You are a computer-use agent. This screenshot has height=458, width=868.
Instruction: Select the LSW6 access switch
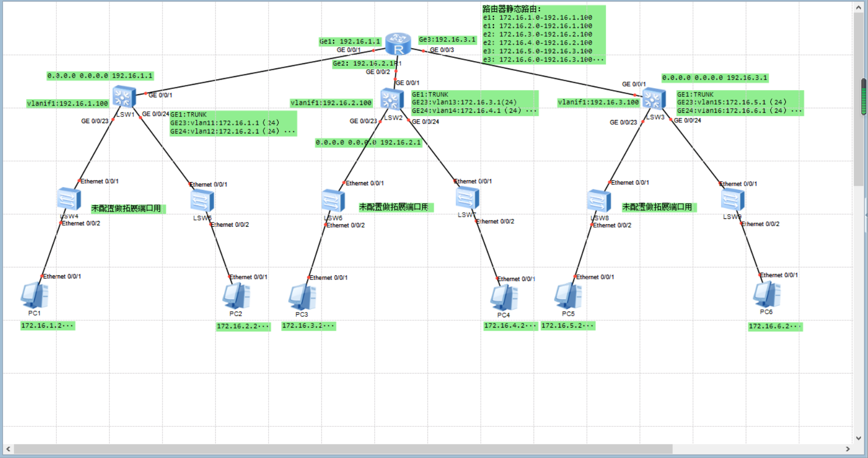(333, 201)
